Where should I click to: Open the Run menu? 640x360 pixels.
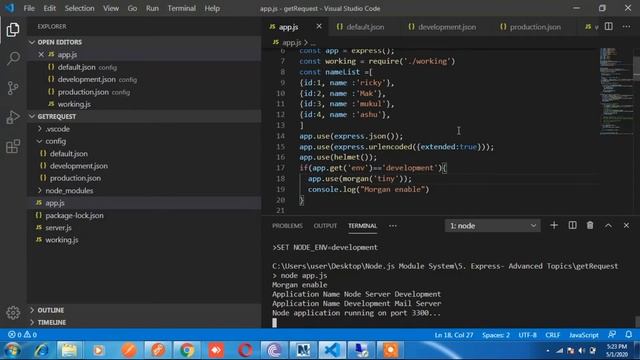[x=152, y=8]
